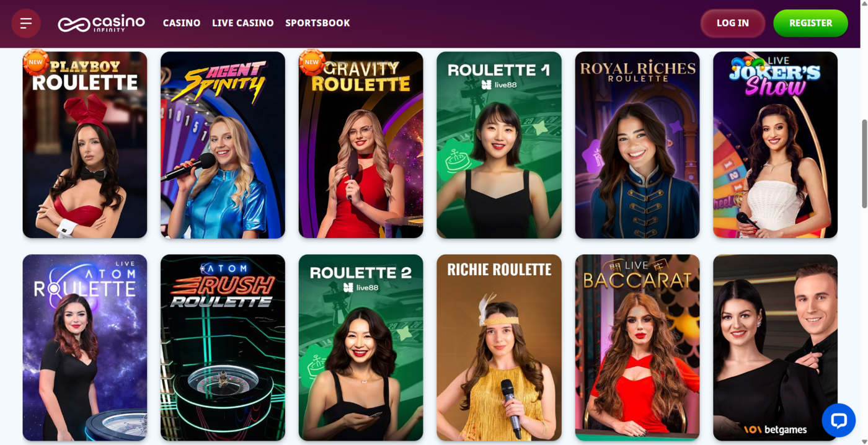Screen dimensions: 868x445
Task: Click the live88 logo on Roulette 2
Action: [x=361, y=288]
